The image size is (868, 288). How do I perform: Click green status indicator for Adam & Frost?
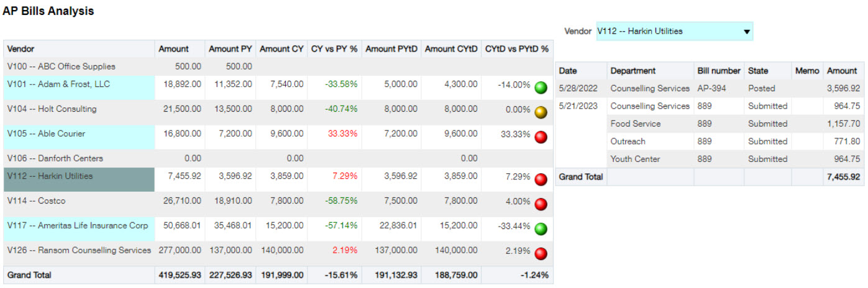click(541, 88)
